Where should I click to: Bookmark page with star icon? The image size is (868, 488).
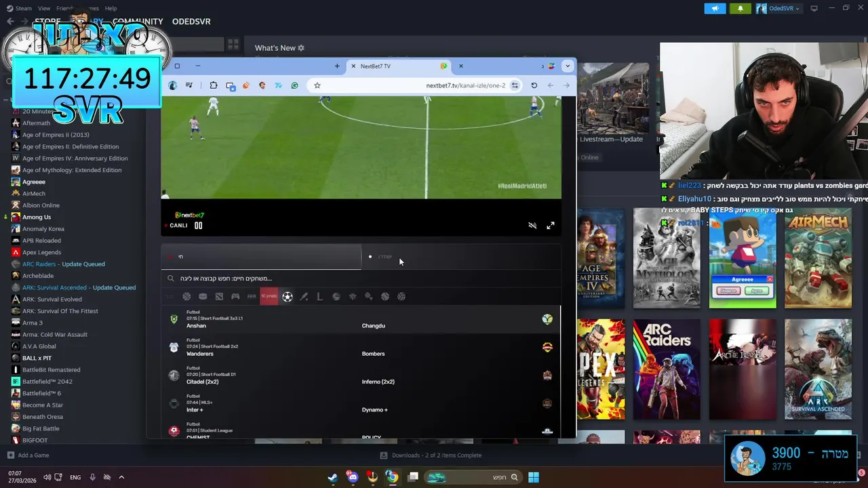[x=317, y=85]
